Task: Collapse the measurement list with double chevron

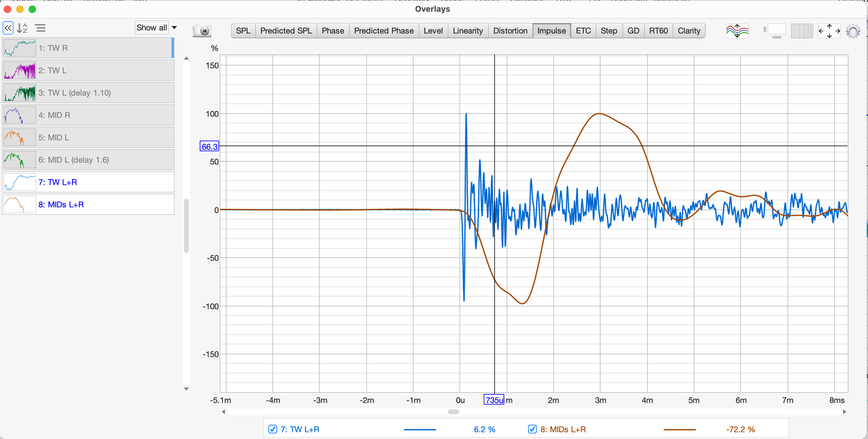Action: click(8, 29)
